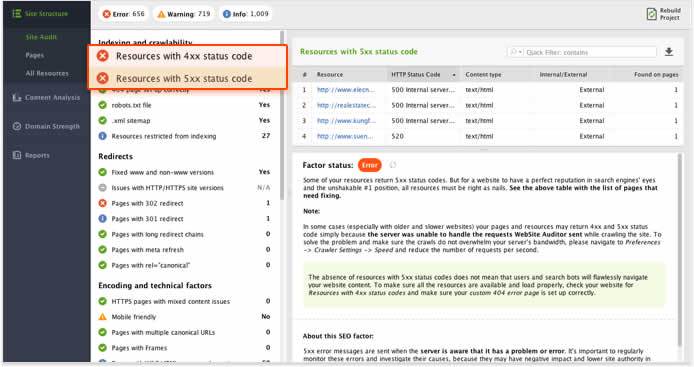Click blue info icon beside 301 redirect
The height and width of the screenshot is (367, 694).
tap(102, 219)
